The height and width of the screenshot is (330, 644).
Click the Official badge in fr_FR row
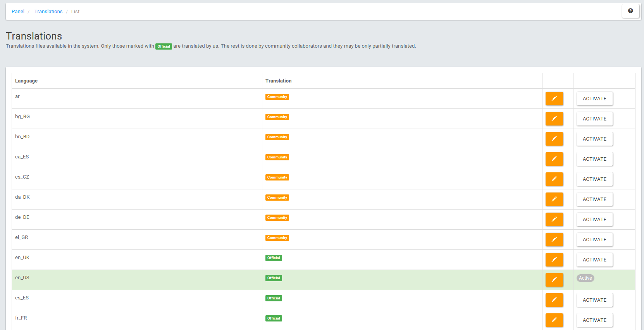point(274,318)
